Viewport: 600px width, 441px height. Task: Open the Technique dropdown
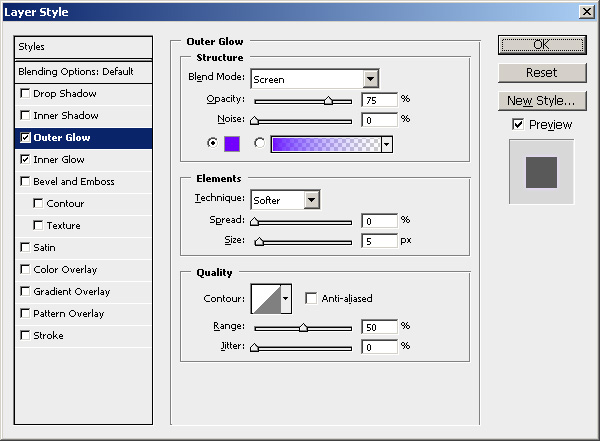pyautogui.click(x=311, y=200)
